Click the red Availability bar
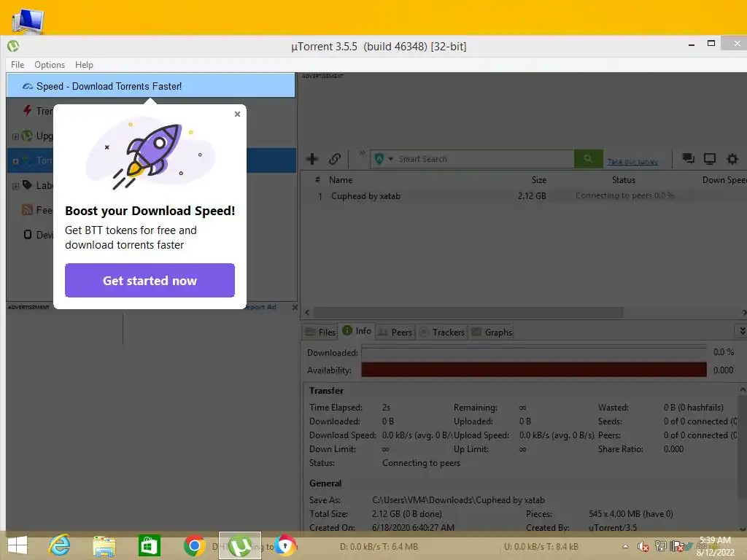This screenshot has height=560, width=747. [533, 370]
